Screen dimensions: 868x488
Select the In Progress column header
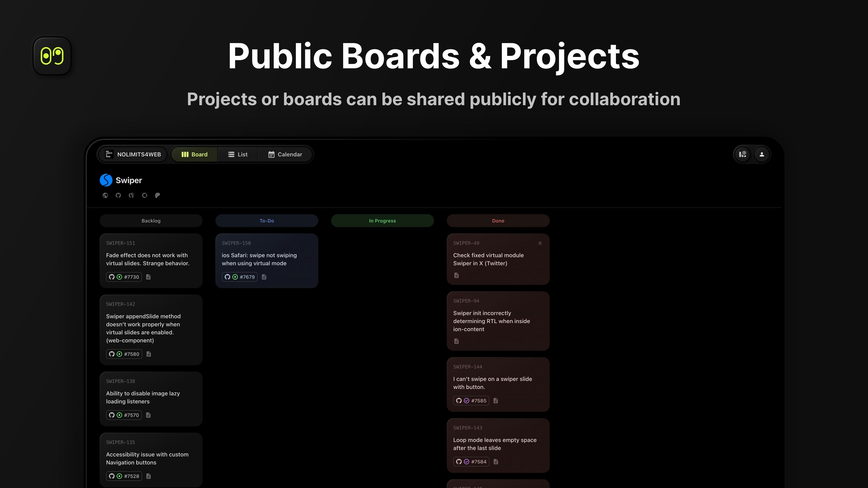click(382, 221)
